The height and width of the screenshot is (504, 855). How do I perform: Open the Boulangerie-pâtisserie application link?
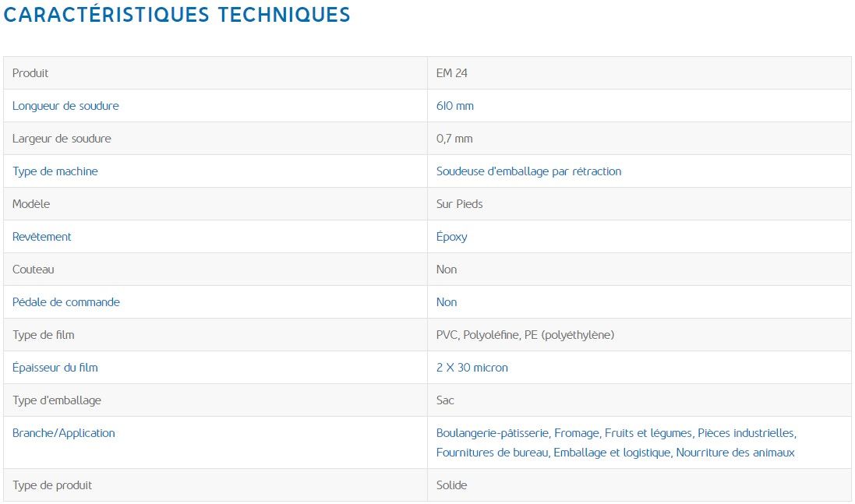tap(492, 433)
